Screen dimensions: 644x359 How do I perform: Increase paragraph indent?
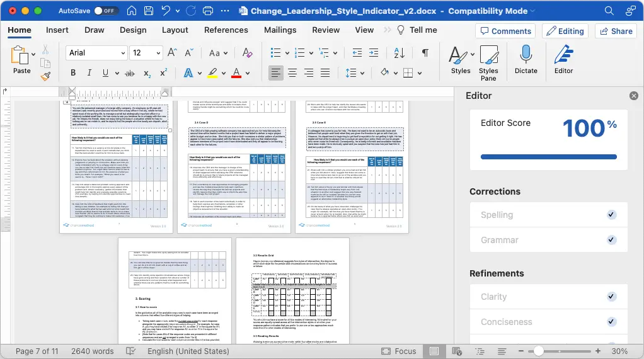[374, 52]
